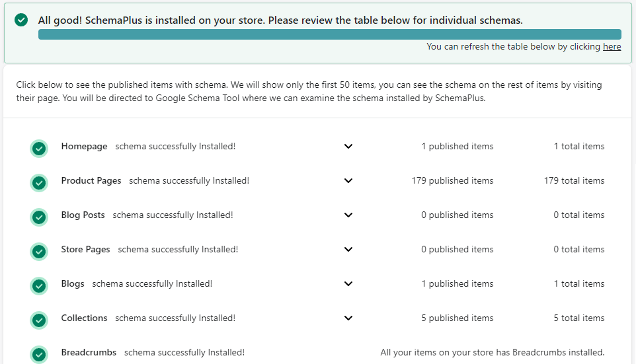This screenshot has width=636, height=364.
Task: Click the green checkmark in the success banner
Action: (x=21, y=20)
